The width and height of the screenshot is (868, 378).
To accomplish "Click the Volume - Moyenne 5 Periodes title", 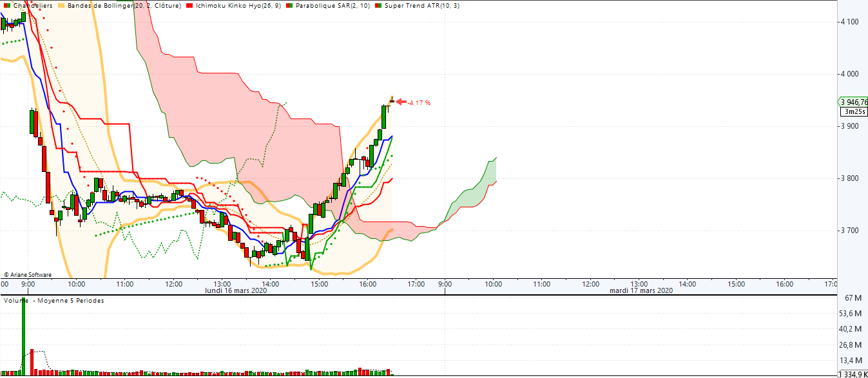I will tap(54, 301).
